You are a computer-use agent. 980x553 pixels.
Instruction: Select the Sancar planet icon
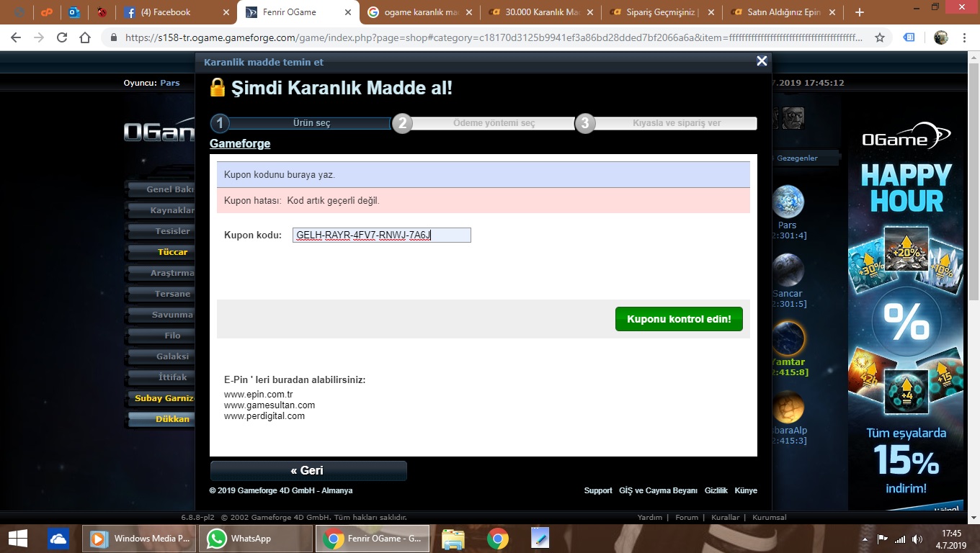tap(788, 270)
